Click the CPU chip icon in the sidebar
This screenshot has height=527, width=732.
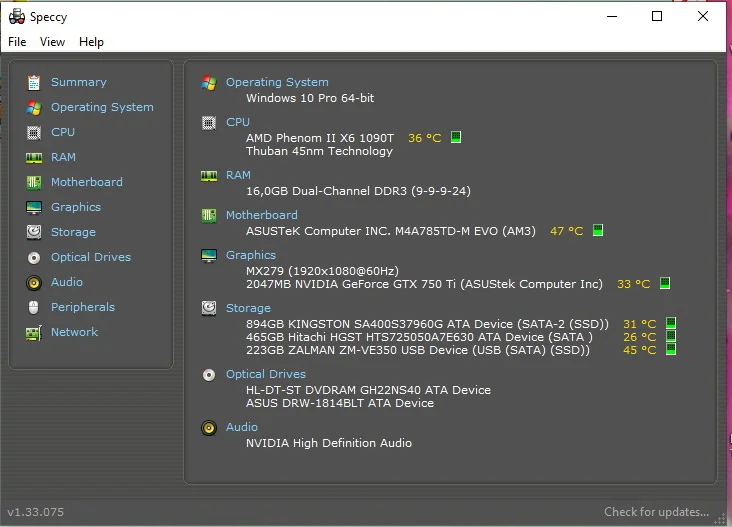34,133
